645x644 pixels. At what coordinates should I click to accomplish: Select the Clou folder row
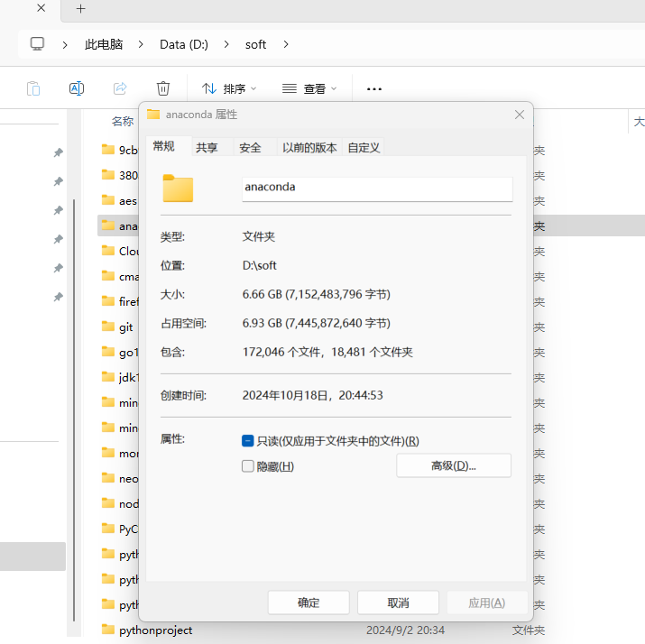[119, 251]
